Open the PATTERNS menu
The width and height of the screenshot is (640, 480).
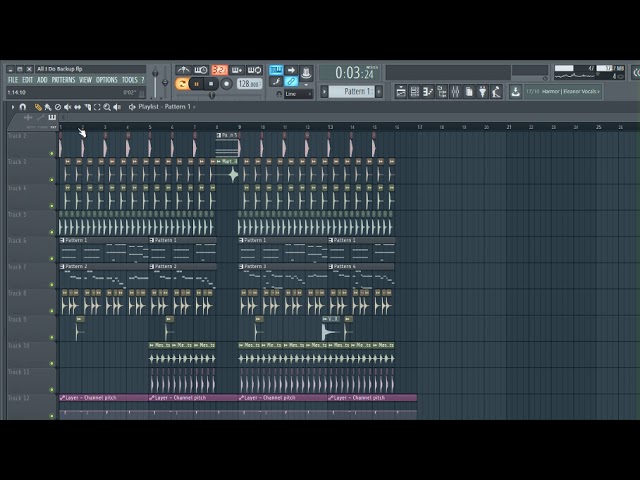(63, 80)
